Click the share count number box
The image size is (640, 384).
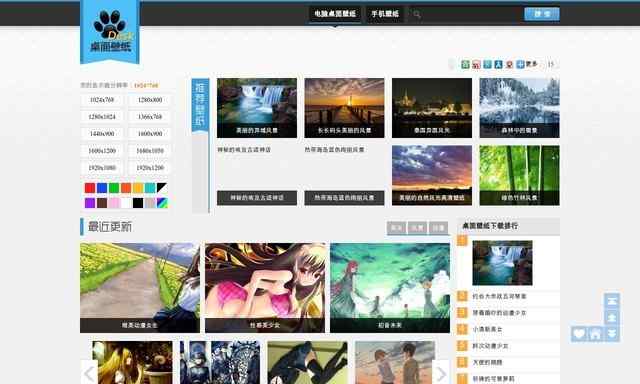point(551,64)
